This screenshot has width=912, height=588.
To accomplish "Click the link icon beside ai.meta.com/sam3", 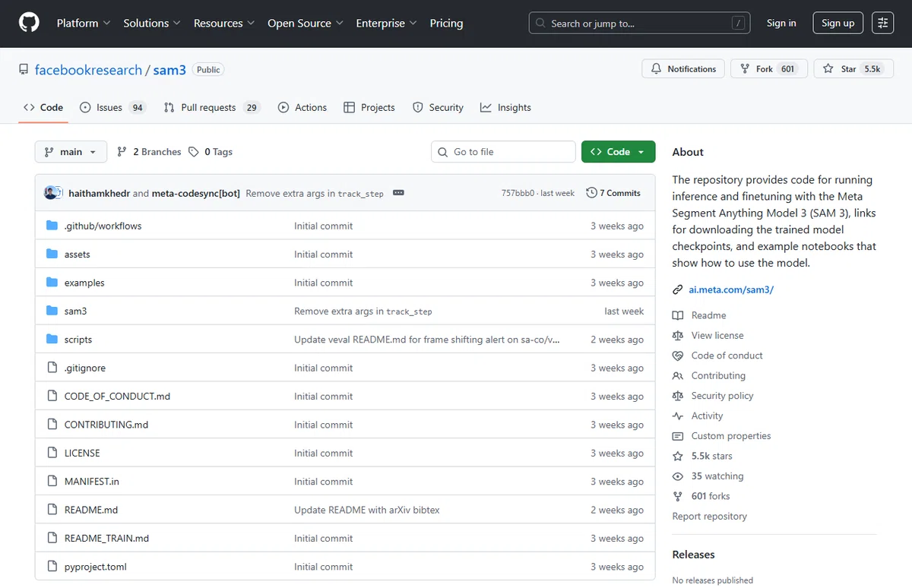I will [678, 289].
